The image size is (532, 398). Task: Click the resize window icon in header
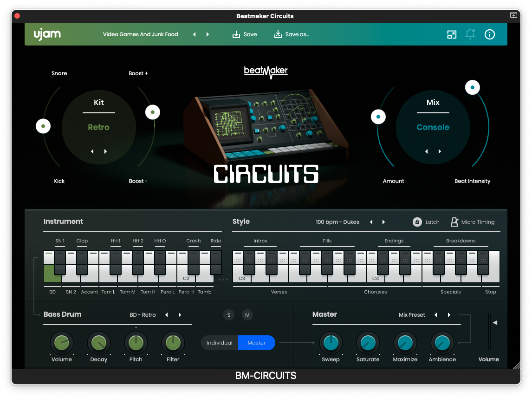452,34
